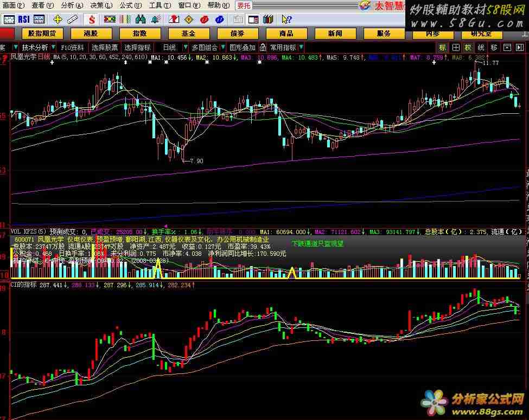Click the MA moving average parameter label

(x=100, y=57)
